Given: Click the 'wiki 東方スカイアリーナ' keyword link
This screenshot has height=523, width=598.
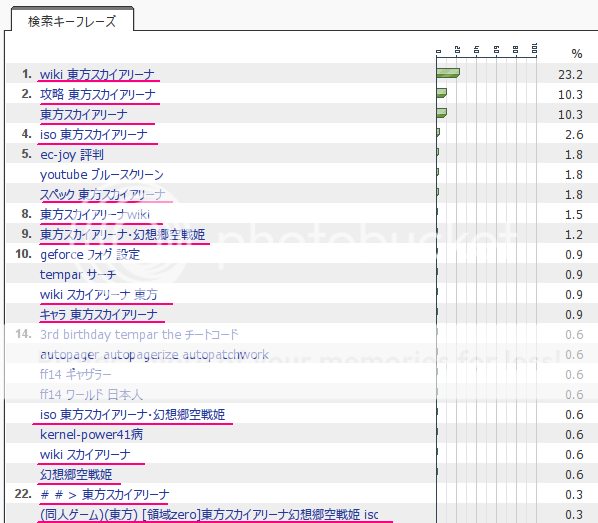Looking at the screenshot, I should (x=97, y=74).
